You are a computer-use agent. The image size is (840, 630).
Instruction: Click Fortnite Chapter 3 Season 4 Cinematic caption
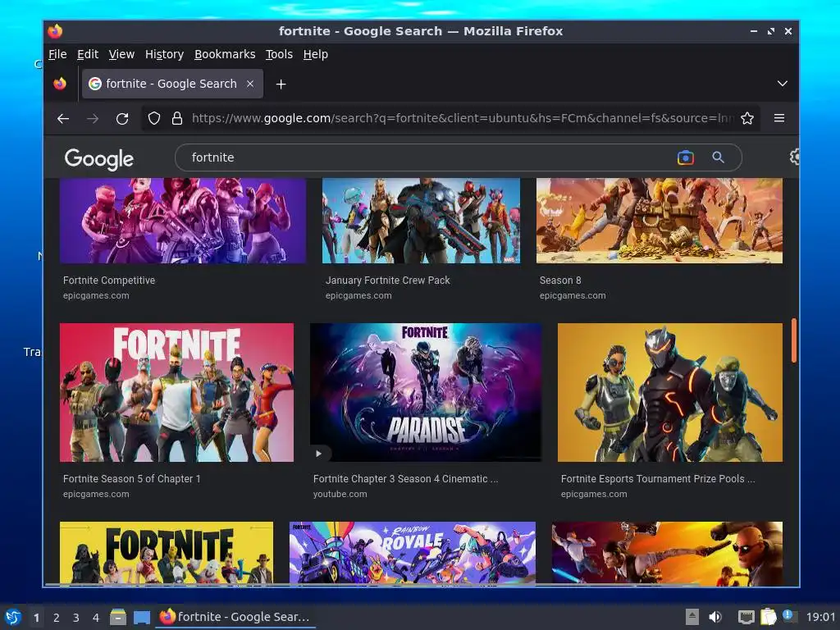coord(406,479)
